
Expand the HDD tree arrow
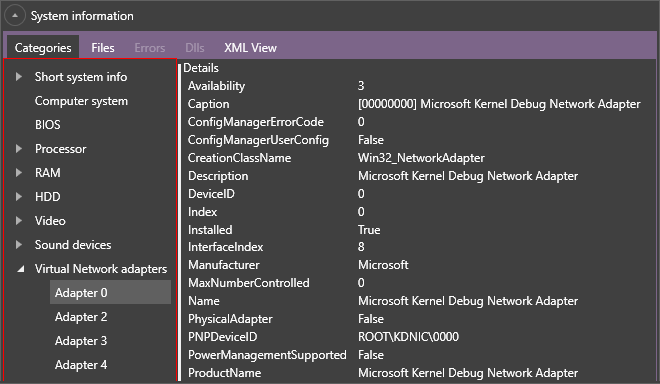tap(19, 197)
